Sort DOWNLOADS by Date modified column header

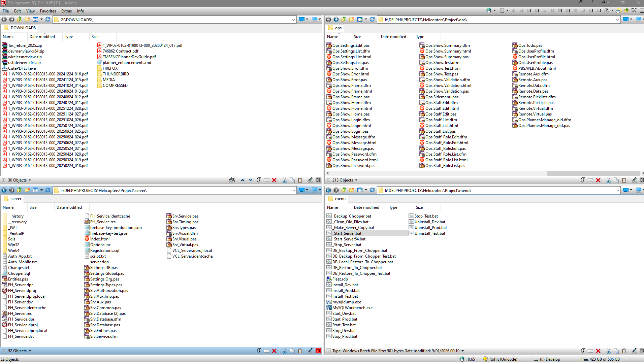pyautogui.click(x=42, y=37)
